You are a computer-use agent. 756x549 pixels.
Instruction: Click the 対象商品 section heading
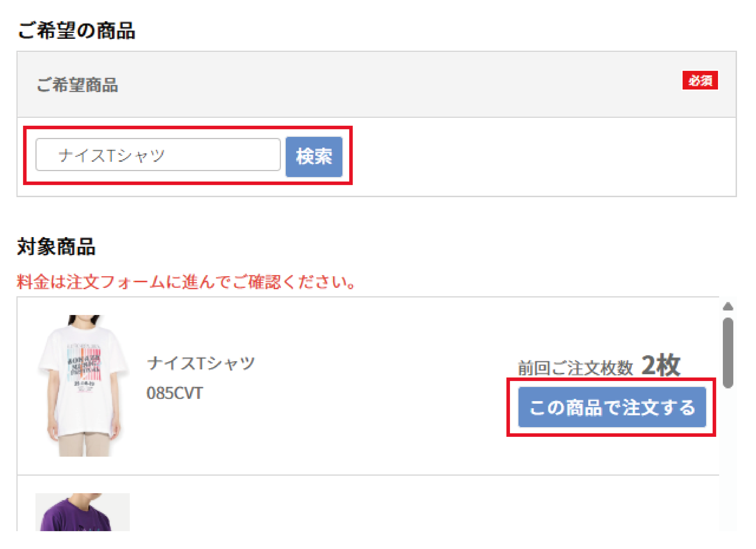pos(56,247)
